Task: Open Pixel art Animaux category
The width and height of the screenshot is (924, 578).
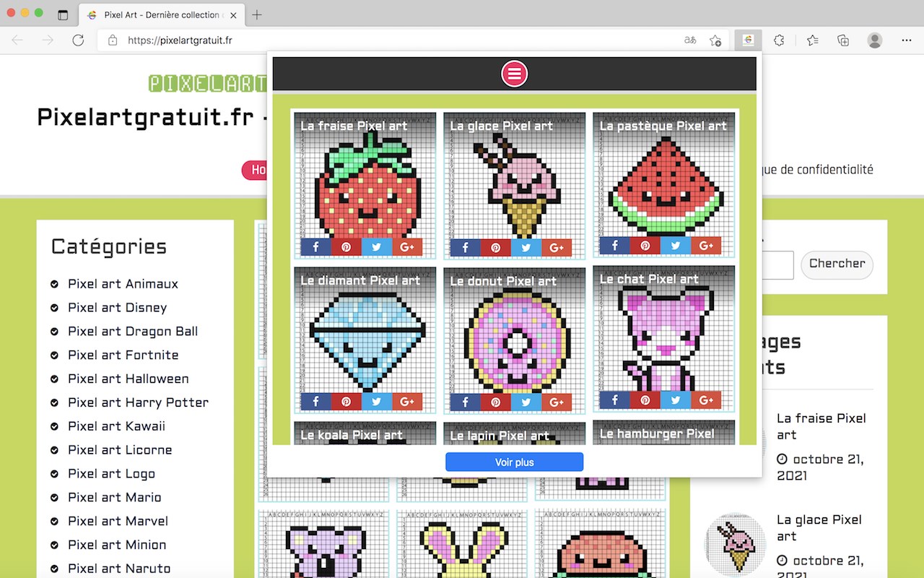Action: pyautogui.click(x=123, y=284)
